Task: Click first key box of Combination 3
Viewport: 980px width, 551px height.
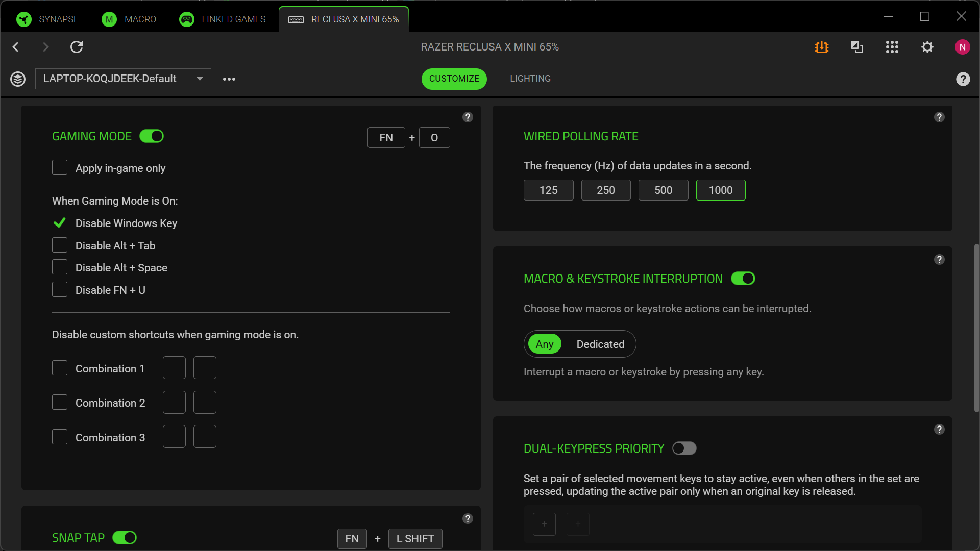Action: pyautogui.click(x=174, y=437)
